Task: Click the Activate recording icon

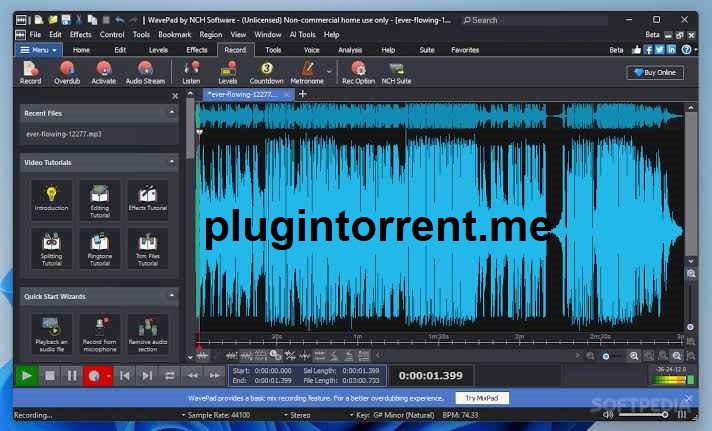Action: pyautogui.click(x=104, y=73)
